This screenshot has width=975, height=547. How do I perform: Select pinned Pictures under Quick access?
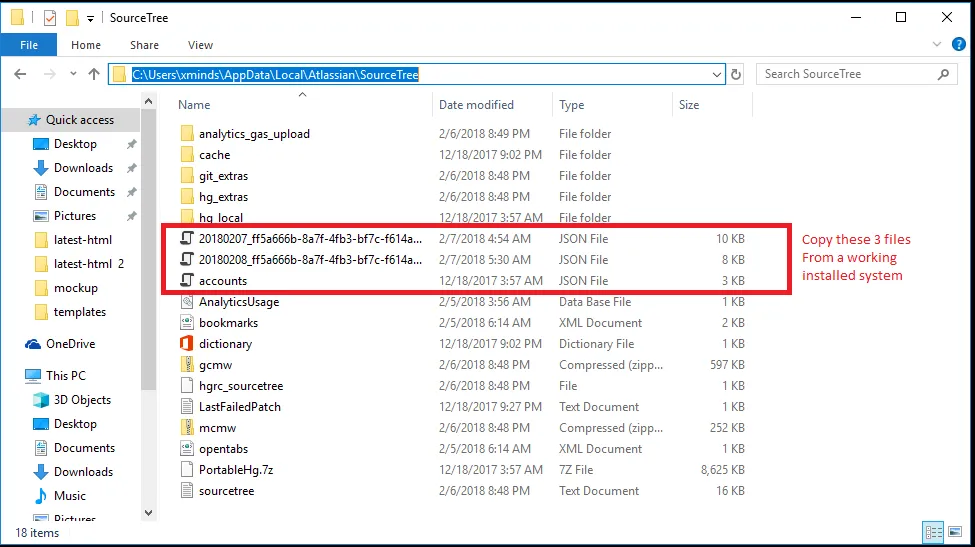click(75, 216)
